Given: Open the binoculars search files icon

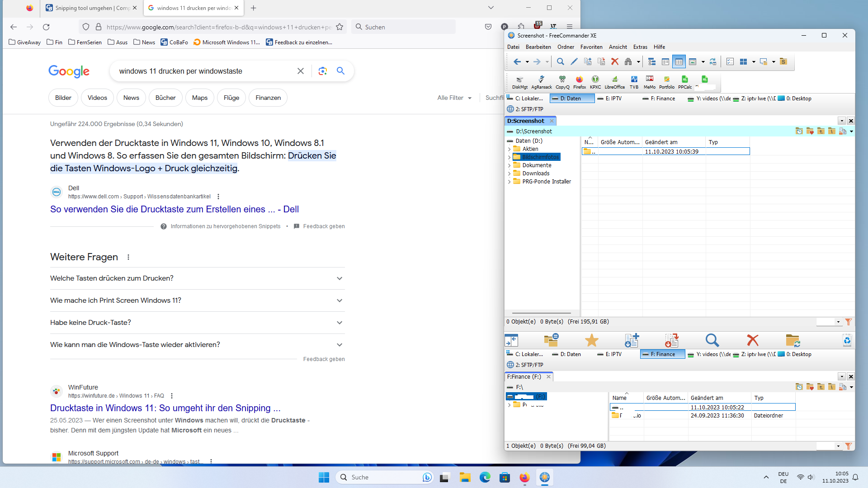Looking at the screenshot, I should (x=628, y=62).
